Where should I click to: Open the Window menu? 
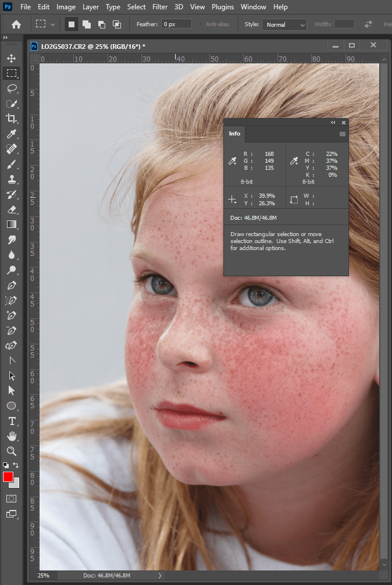pyautogui.click(x=253, y=7)
